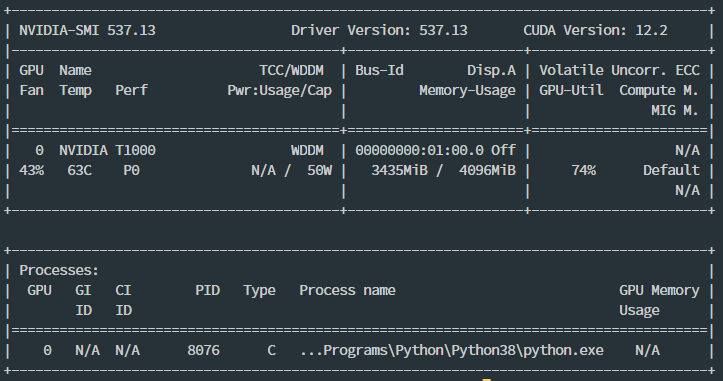
Task: Click the Type column header
Action: [260, 291]
